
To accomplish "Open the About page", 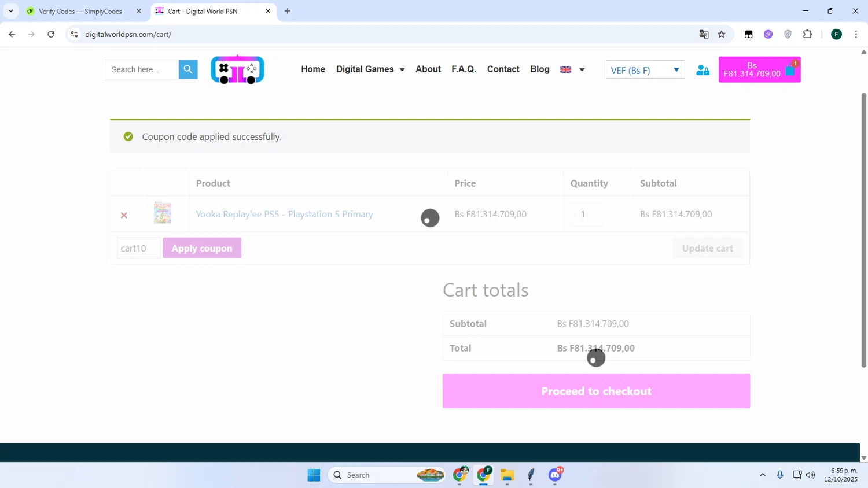I will (x=428, y=69).
